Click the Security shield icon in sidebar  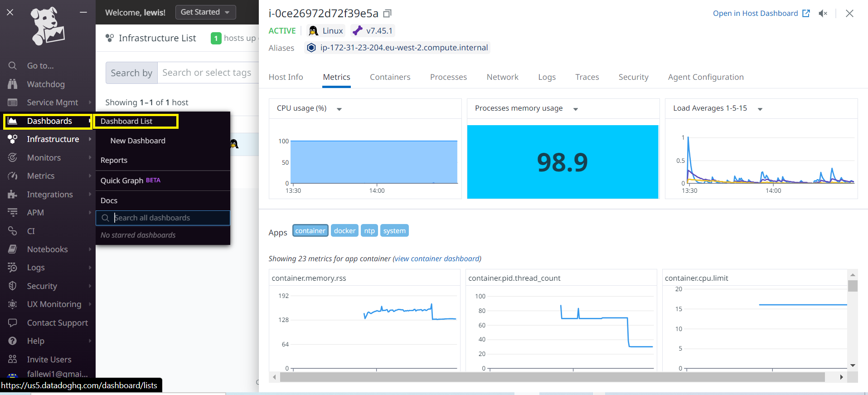click(13, 286)
